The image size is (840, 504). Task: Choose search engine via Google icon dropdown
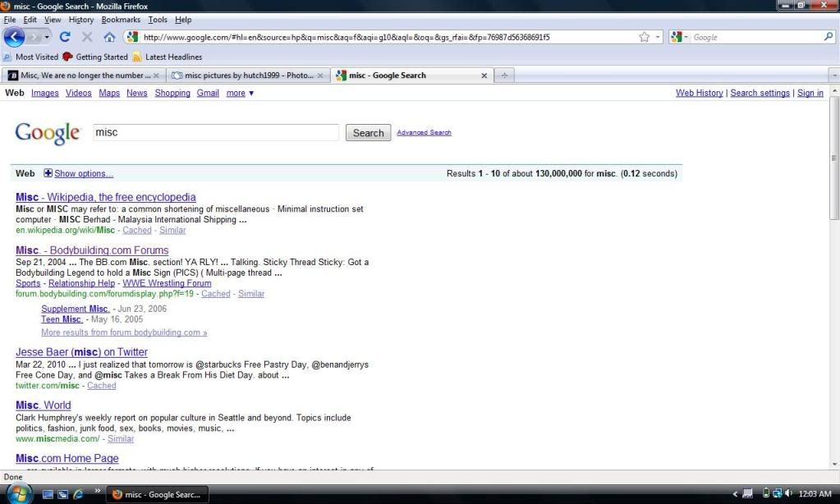pos(679,37)
